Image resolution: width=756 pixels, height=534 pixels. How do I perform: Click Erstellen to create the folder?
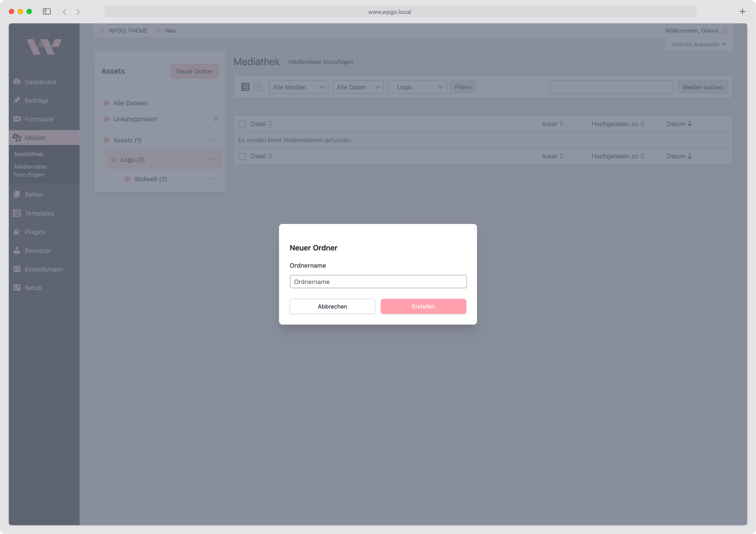pyautogui.click(x=423, y=306)
